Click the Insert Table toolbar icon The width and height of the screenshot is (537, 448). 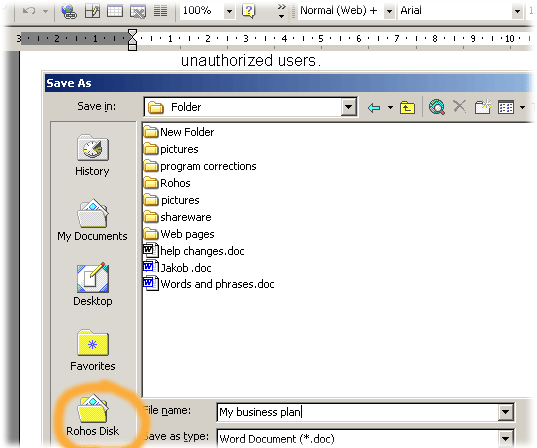115,11
